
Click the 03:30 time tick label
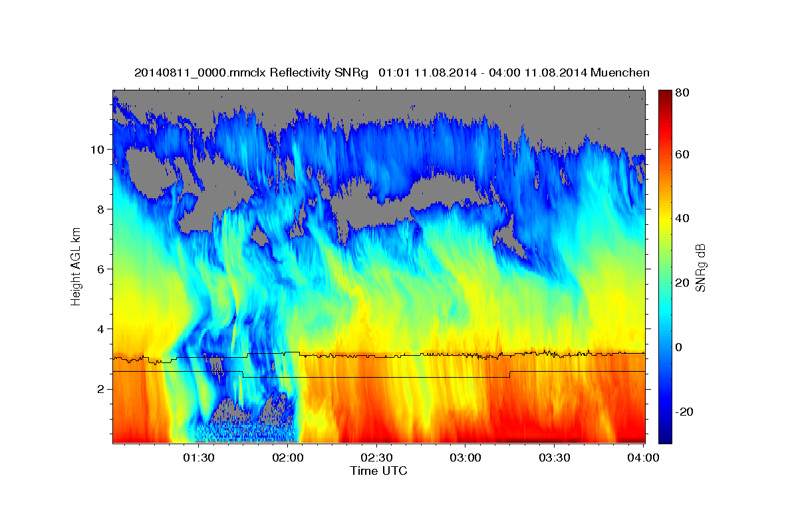pyautogui.click(x=555, y=458)
